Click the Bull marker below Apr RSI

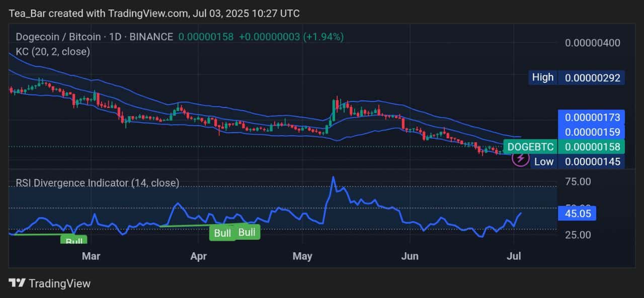coord(222,233)
